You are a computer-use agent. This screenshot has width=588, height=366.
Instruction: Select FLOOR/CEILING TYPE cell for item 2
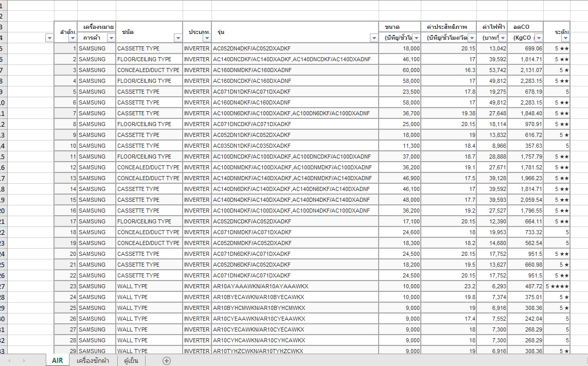tap(149, 59)
